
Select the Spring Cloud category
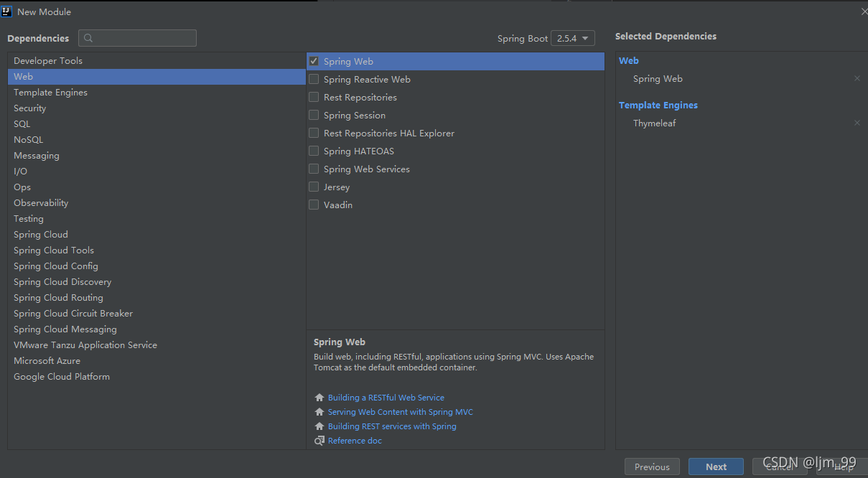pyautogui.click(x=157, y=235)
